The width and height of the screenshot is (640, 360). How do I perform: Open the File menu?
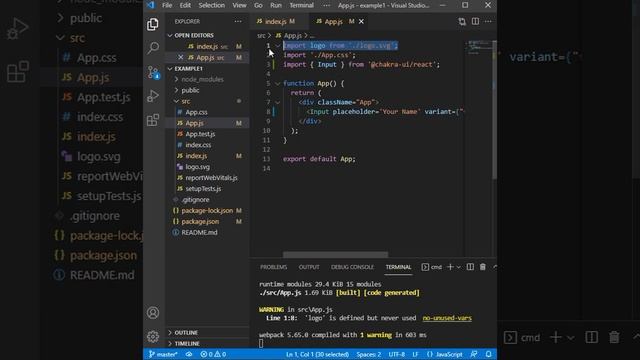[x=167, y=5]
